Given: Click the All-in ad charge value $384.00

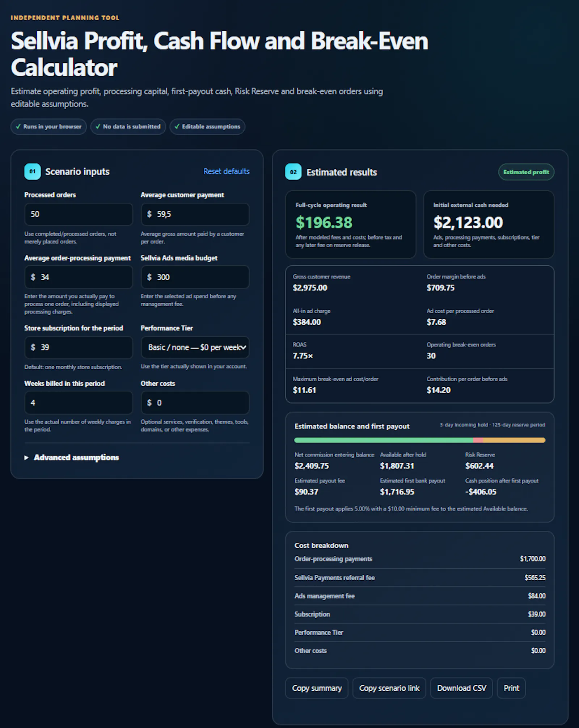Looking at the screenshot, I should click(307, 322).
